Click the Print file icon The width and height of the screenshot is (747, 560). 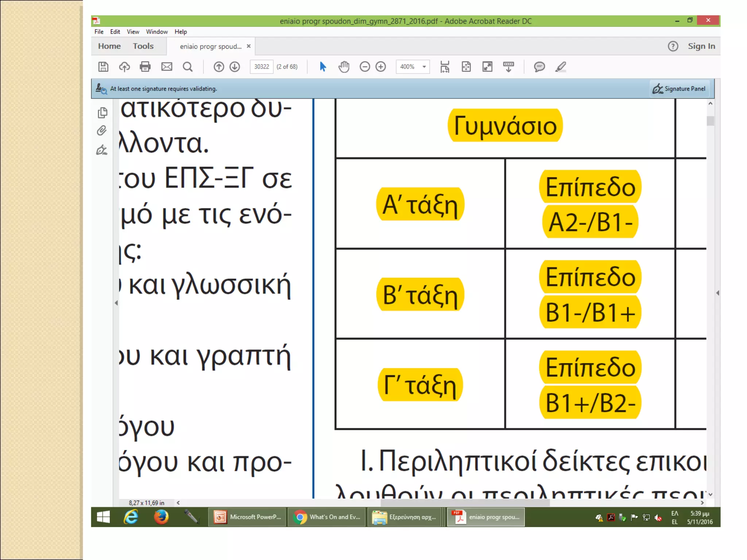coord(145,67)
